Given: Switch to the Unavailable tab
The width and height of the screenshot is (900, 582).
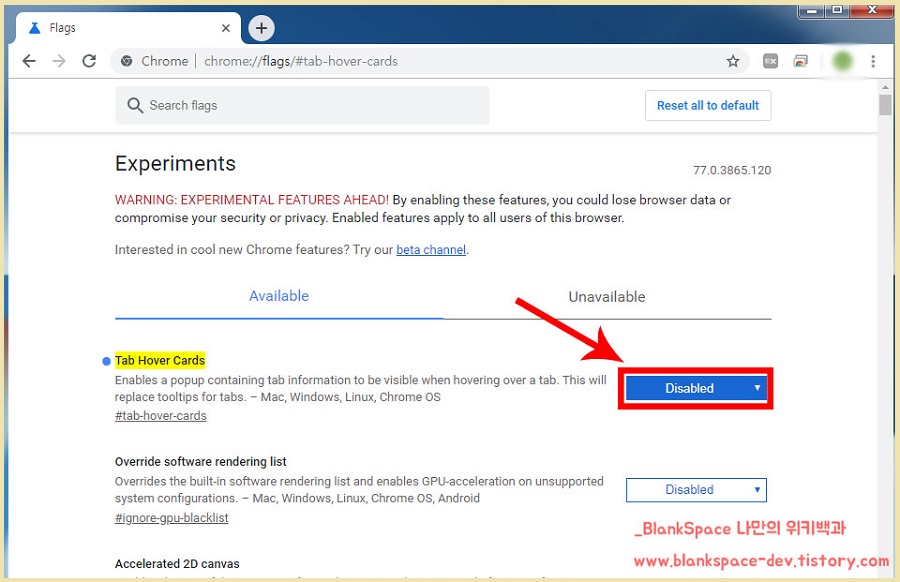Looking at the screenshot, I should (607, 297).
